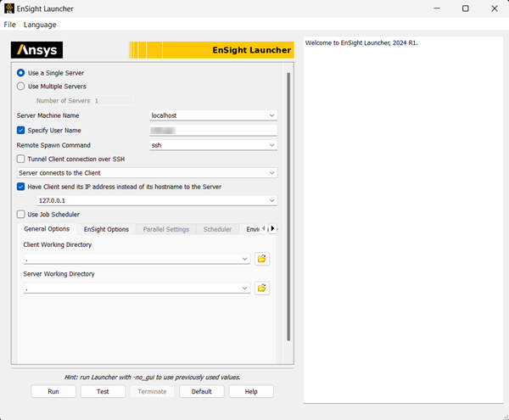Open the File menu
The height and width of the screenshot is (420, 509).
tap(9, 25)
